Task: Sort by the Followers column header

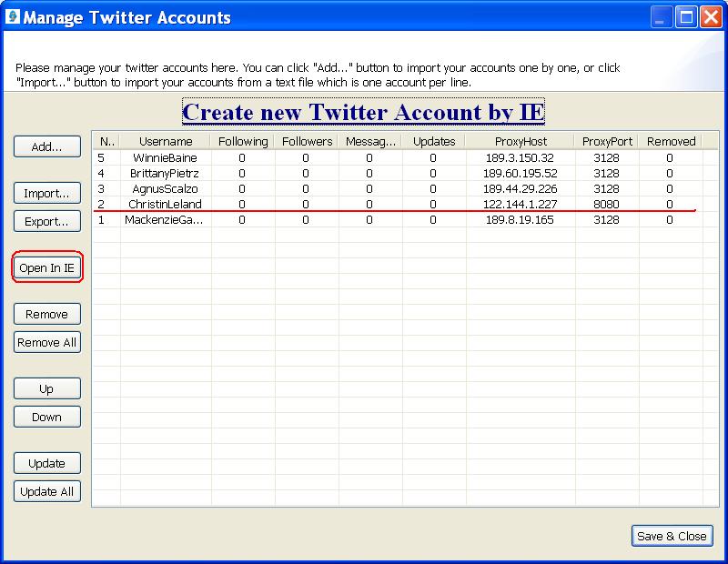Action: 307,141
